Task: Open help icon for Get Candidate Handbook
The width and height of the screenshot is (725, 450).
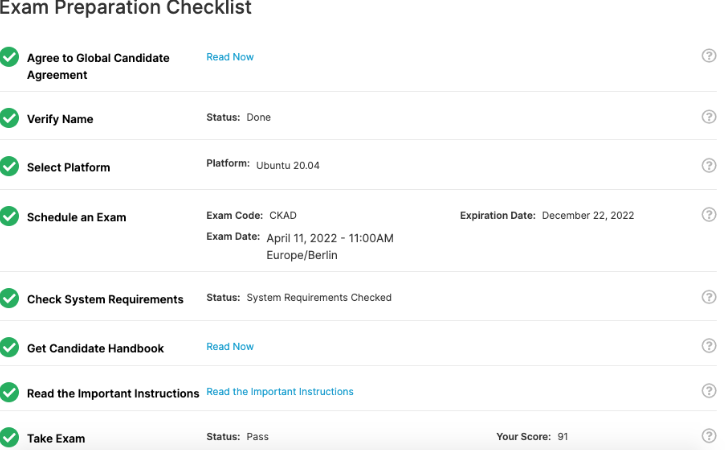Action: click(709, 346)
